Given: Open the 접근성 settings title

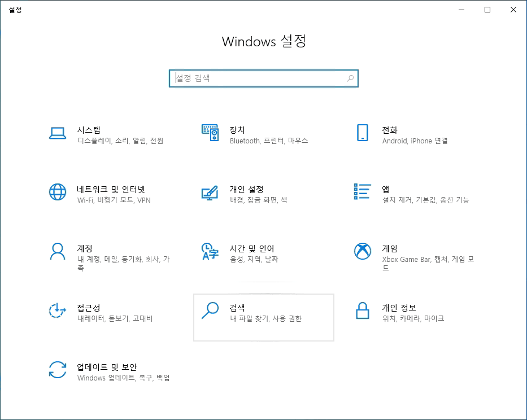Looking at the screenshot, I should (x=89, y=308).
